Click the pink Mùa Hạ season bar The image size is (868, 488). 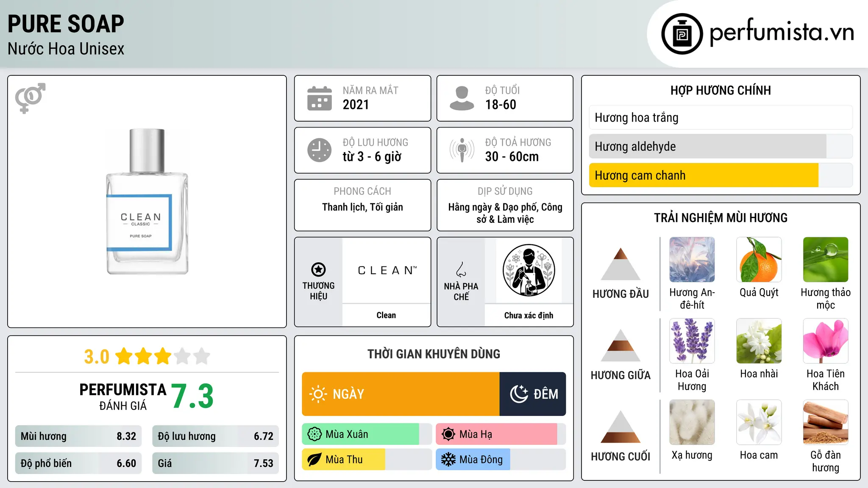[497, 434]
